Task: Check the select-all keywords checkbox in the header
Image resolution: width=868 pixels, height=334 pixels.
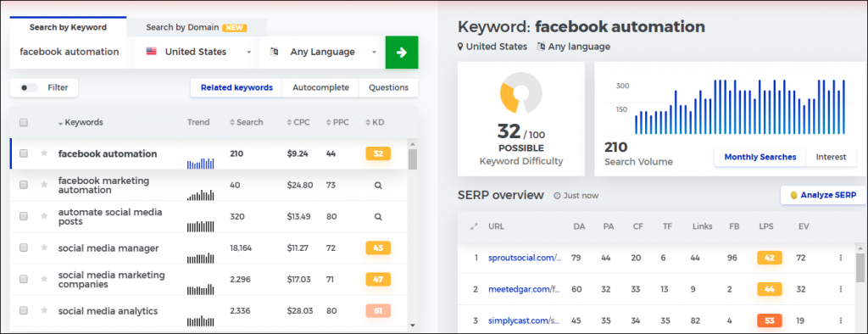Action: (24, 122)
